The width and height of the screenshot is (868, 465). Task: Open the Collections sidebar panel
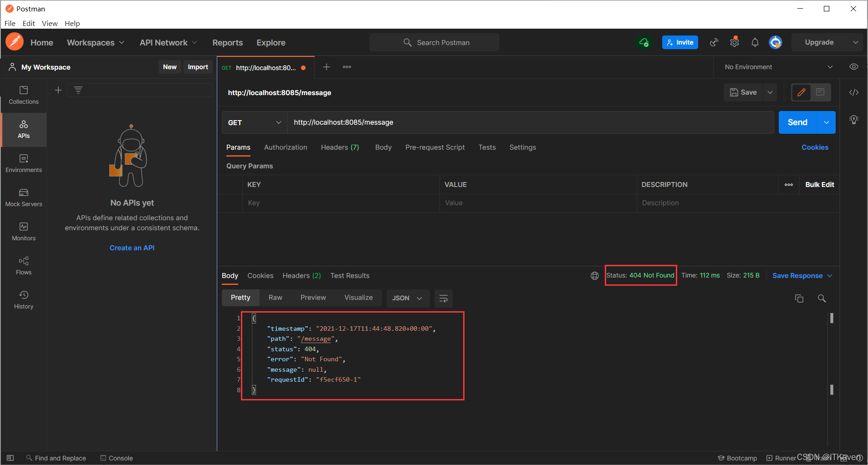24,95
